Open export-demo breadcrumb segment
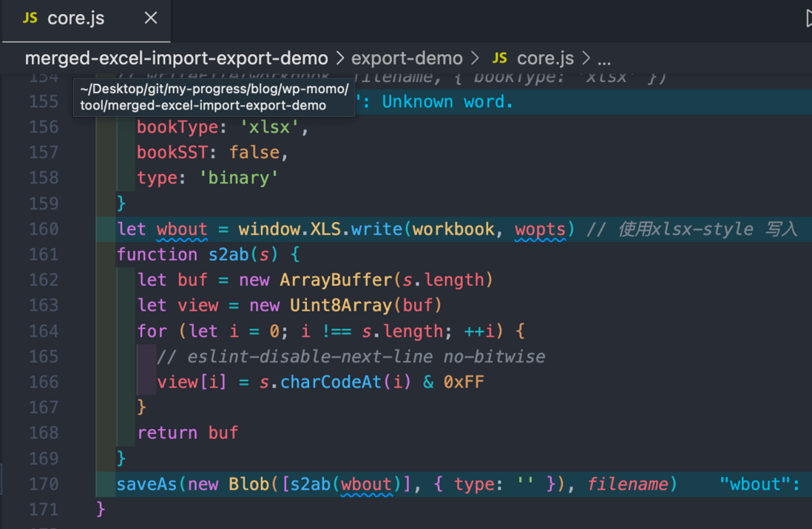The height and width of the screenshot is (529, 812). [407, 58]
